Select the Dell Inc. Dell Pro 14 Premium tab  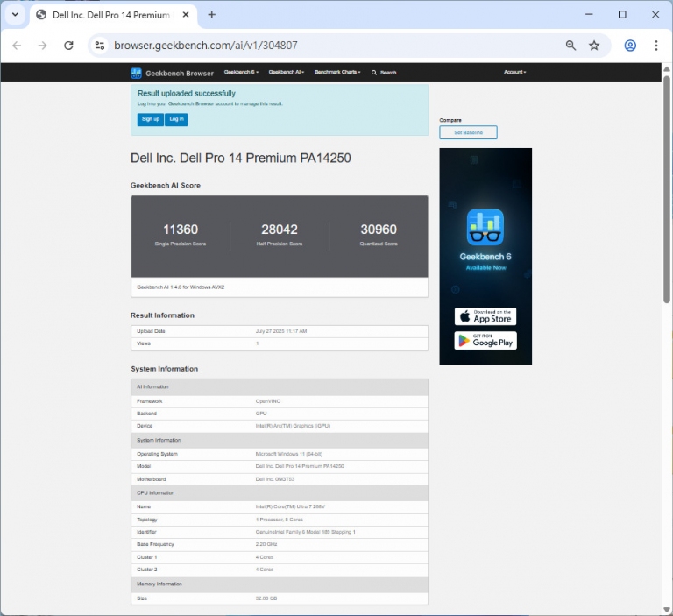[111, 15]
